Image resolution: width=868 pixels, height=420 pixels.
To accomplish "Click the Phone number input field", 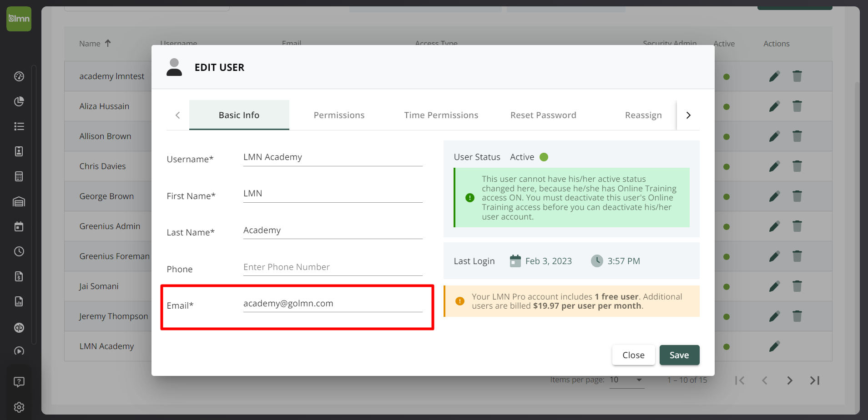I will (333, 267).
